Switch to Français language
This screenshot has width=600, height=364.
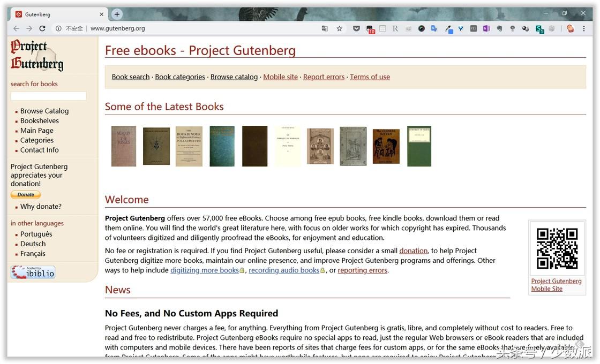click(33, 254)
